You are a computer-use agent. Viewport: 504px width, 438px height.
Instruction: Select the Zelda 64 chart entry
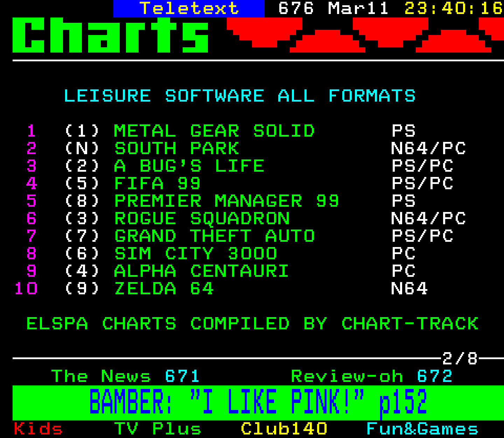point(164,289)
